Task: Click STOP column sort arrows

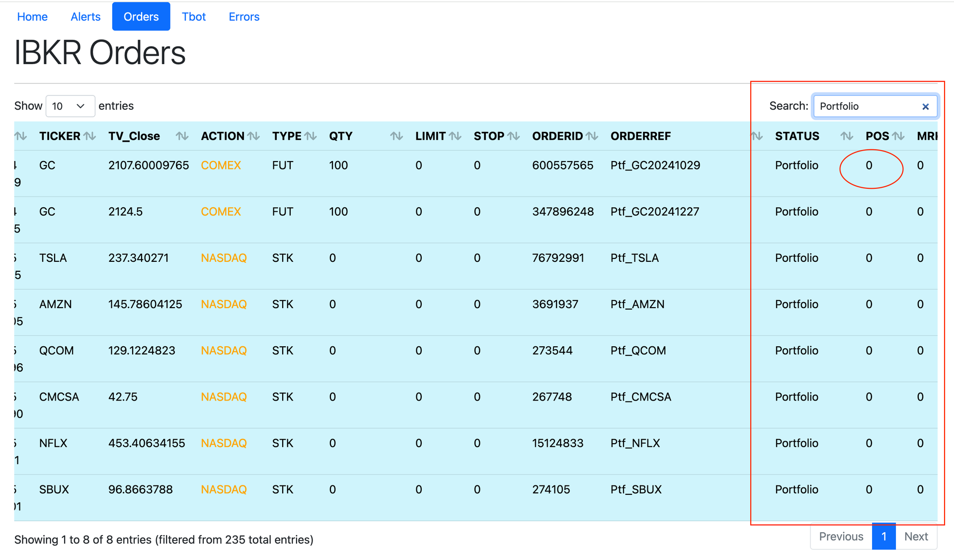Action: pos(513,136)
